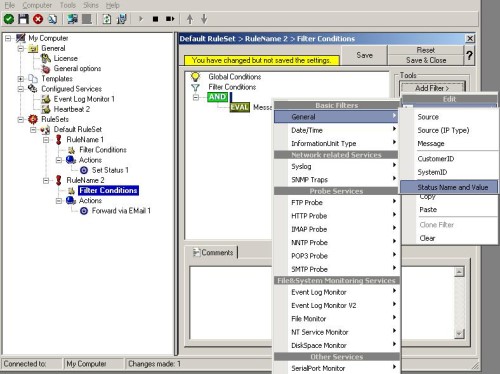Open the Skins menu
Viewport: 500px width, 374px height.
click(91, 5)
